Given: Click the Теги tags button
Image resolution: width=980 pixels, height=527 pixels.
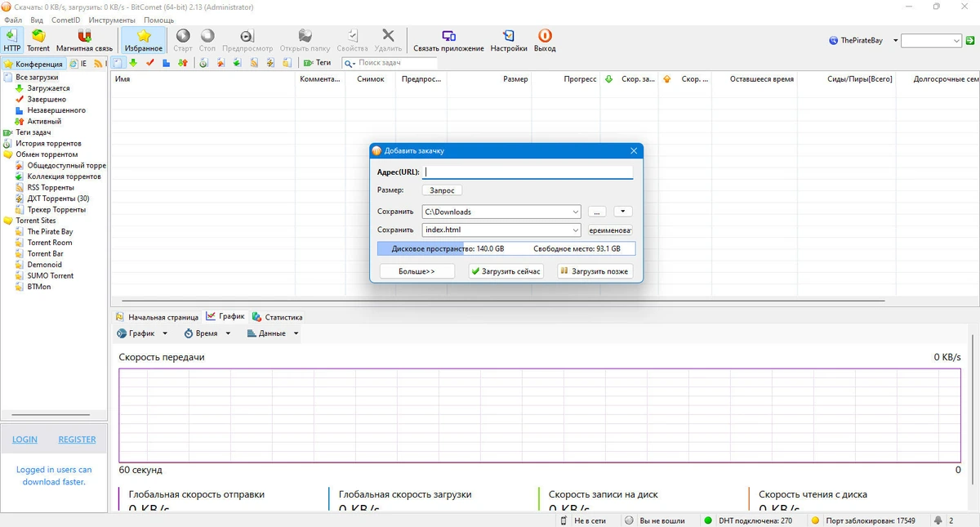Looking at the screenshot, I should (318, 63).
